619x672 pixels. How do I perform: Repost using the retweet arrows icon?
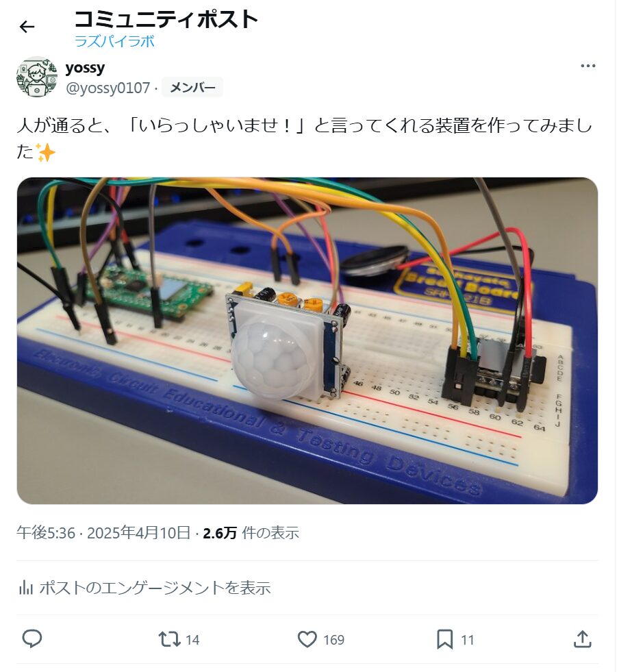point(169,639)
